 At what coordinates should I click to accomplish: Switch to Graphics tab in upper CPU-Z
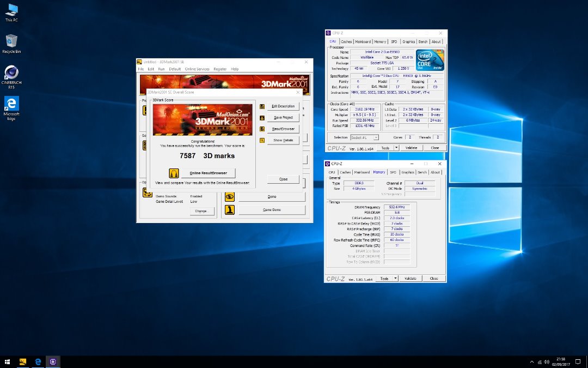pos(408,41)
